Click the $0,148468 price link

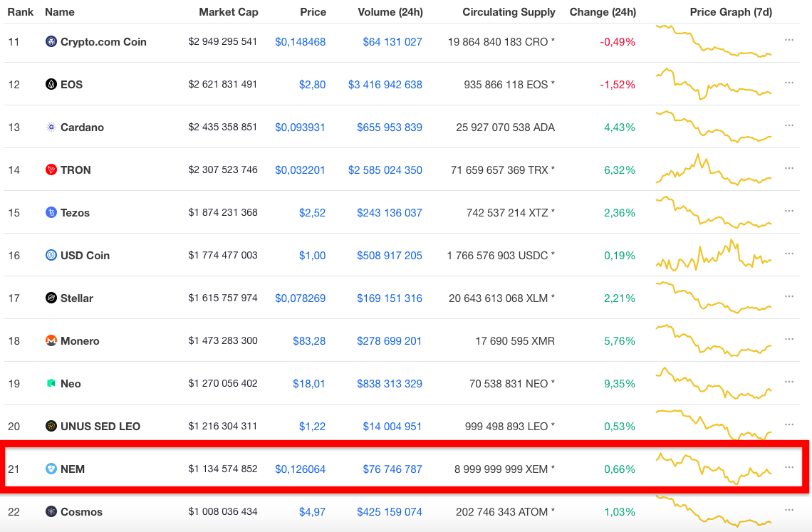[301, 42]
